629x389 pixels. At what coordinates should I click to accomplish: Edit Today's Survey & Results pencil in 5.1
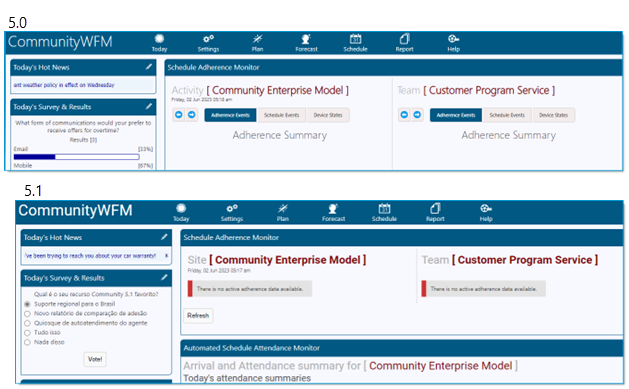pos(164,278)
